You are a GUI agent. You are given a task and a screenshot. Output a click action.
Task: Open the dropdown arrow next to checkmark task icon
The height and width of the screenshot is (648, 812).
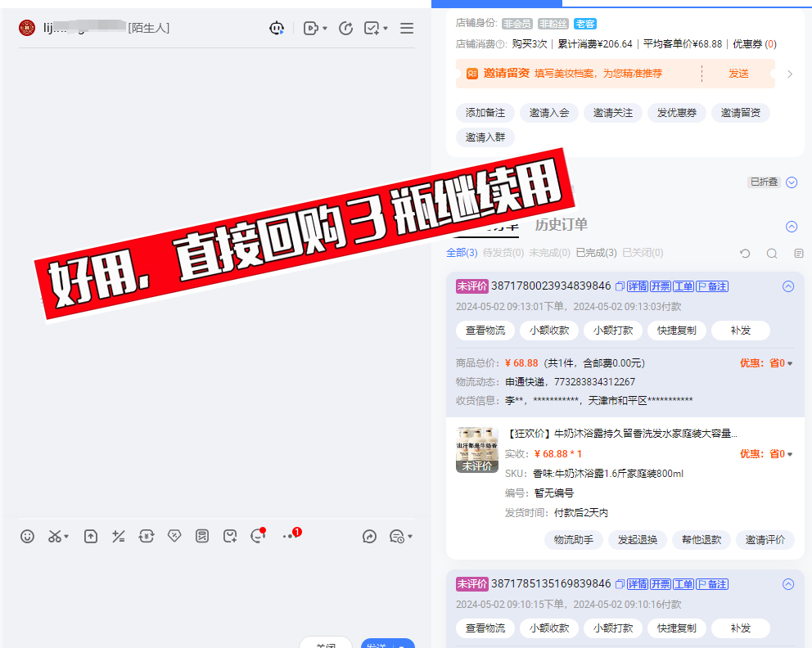point(386,28)
